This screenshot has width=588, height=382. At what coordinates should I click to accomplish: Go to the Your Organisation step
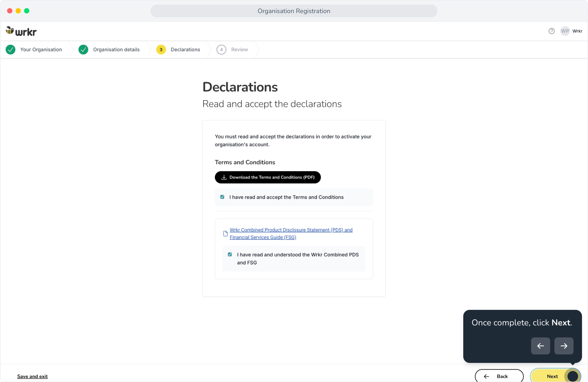41,50
